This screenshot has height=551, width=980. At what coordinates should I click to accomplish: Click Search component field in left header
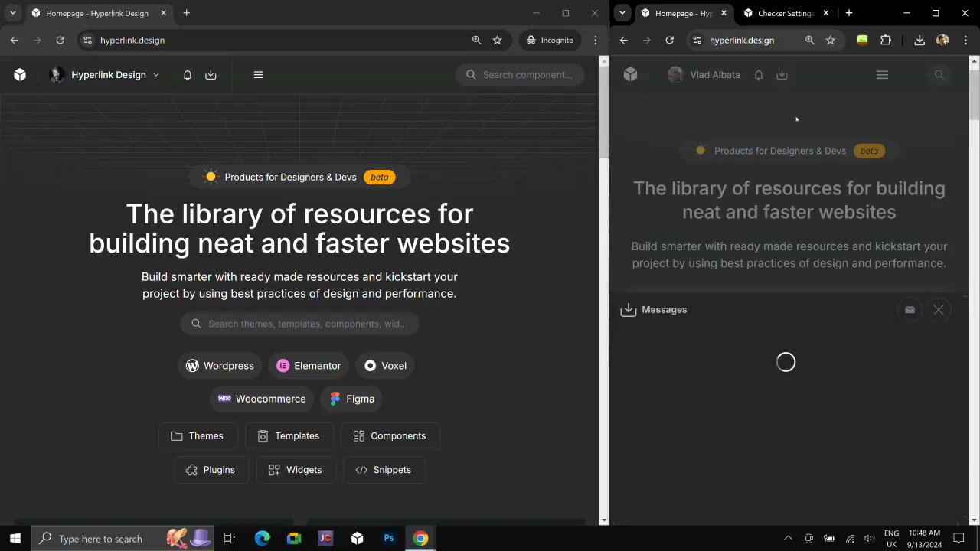click(520, 75)
